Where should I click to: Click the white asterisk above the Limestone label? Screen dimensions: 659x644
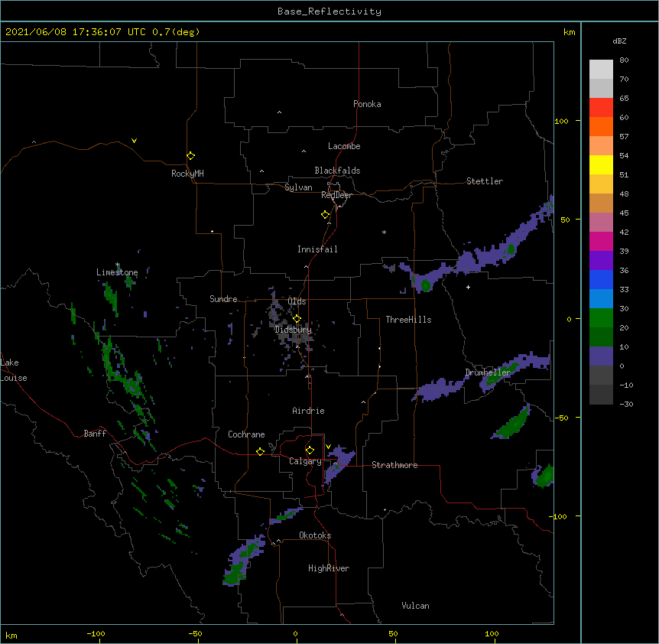(x=118, y=265)
